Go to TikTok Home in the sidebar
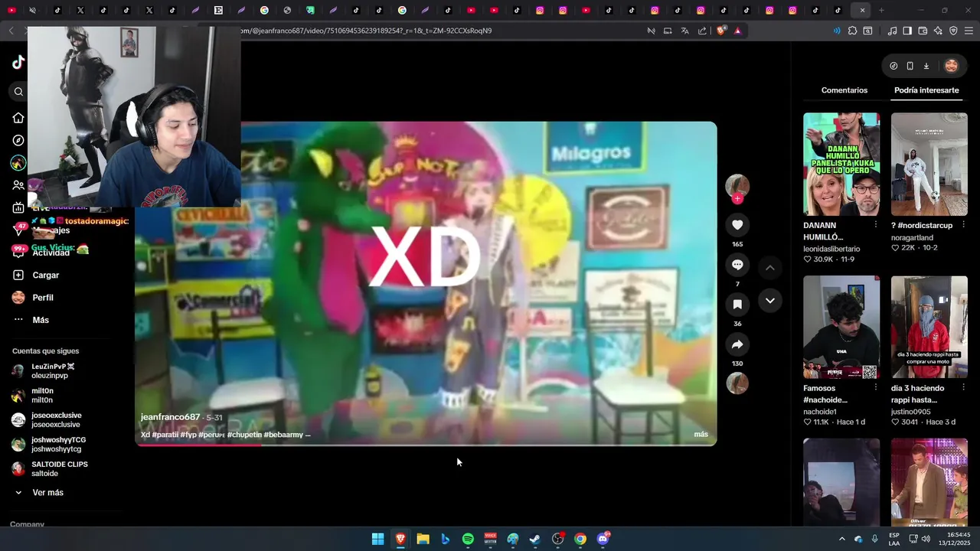Screen dimensions: 980x551 (18, 118)
